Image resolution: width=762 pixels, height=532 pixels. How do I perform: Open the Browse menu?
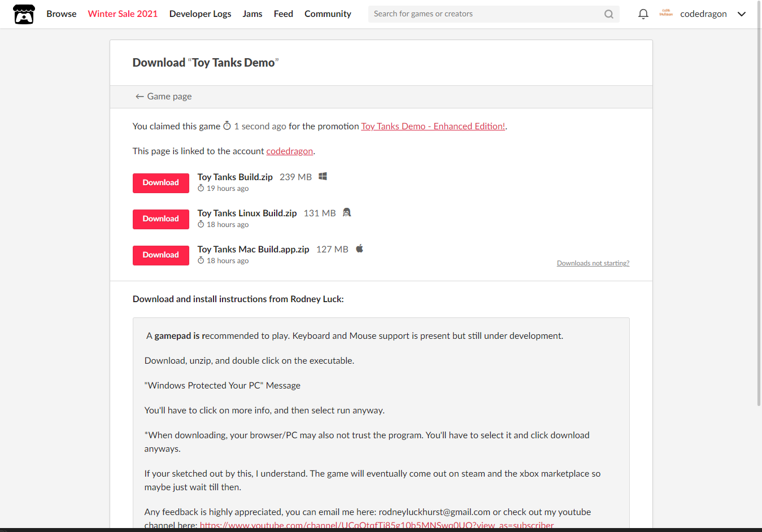pyautogui.click(x=62, y=14)
